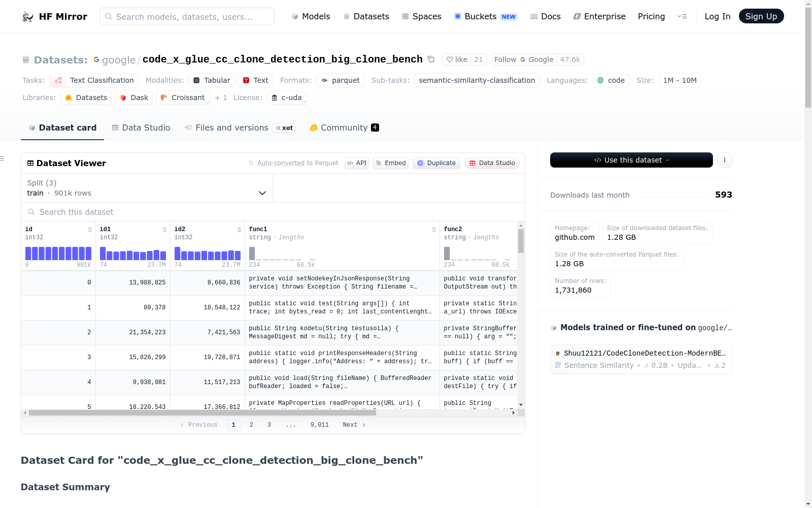This screenshot has width=812, height=508.
Task: Click the 1M - 10M size tag
Action: click(x=680, y=80)
